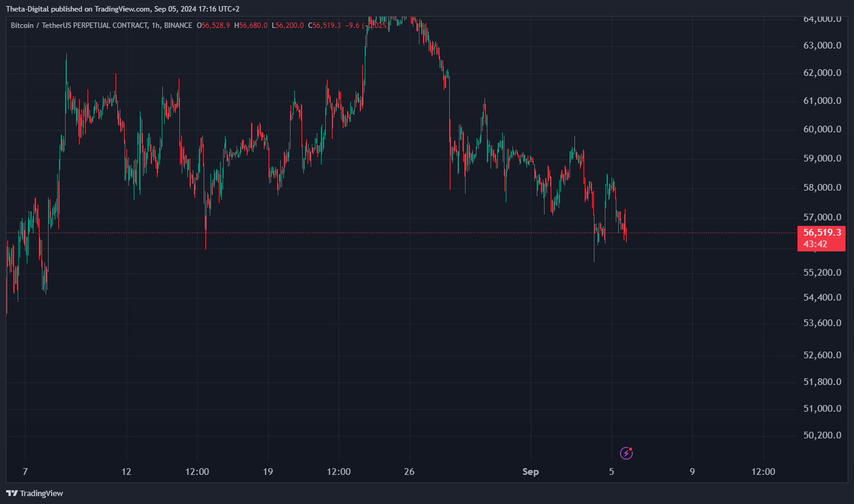
Task: Click the 61,000.0 price axis label
Action: (822, 101)
